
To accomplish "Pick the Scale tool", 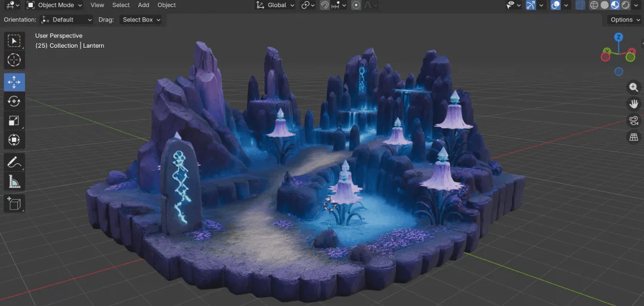I will click(x=14, y=120).
